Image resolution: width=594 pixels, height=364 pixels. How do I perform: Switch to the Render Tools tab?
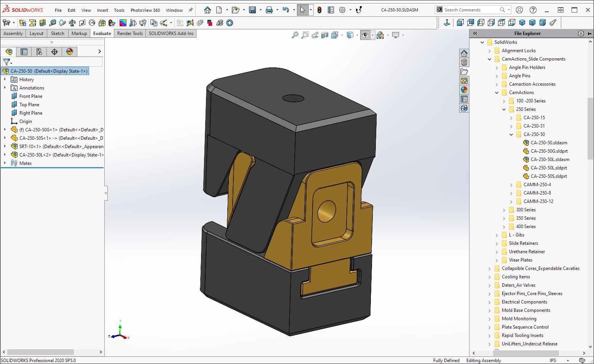130,34
